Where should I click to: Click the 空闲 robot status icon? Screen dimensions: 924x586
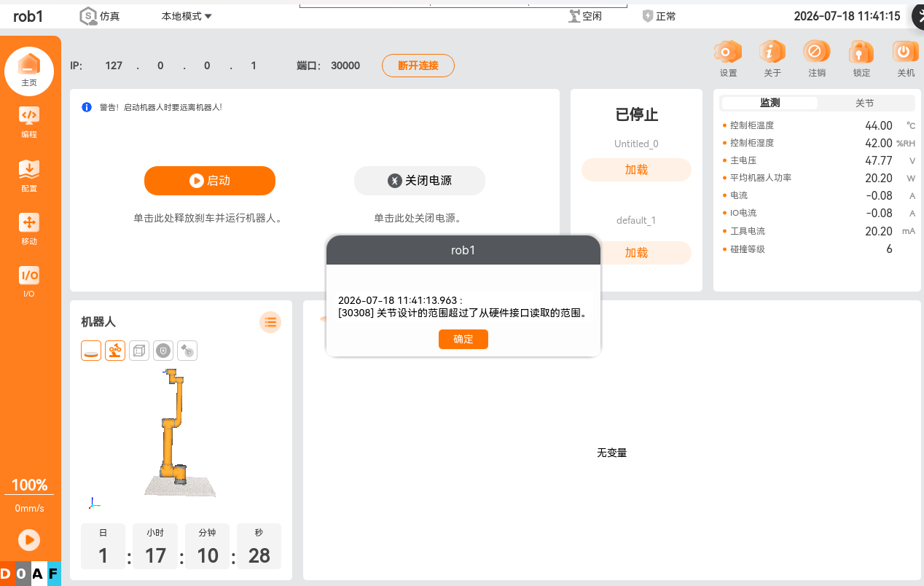coord(574,16)
